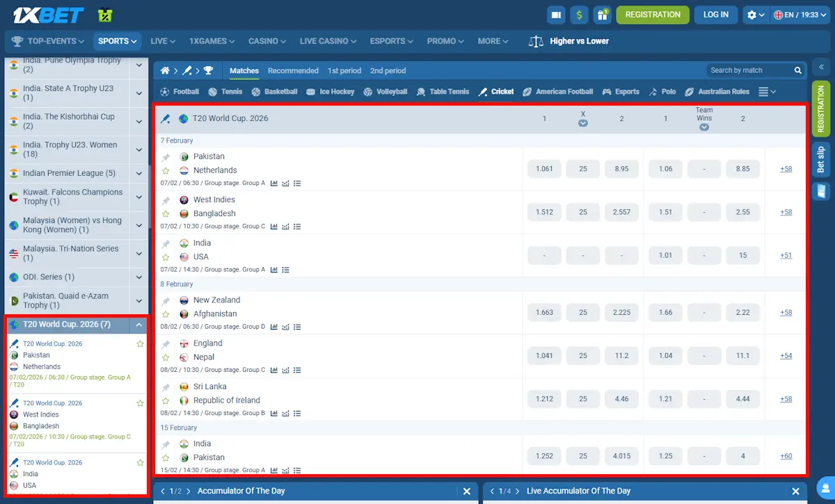Expand the Indian Premier League sidebar entry
This screenshot has height=504, width=835.
[138, 173]
